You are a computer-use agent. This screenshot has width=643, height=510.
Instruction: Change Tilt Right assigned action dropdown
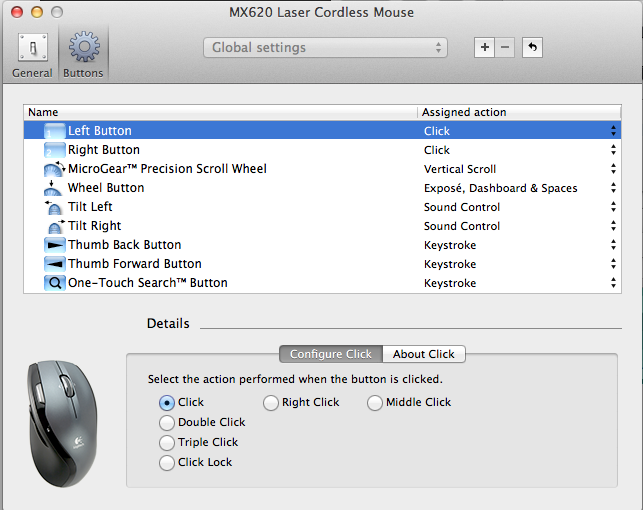click(x=613, y=226)
